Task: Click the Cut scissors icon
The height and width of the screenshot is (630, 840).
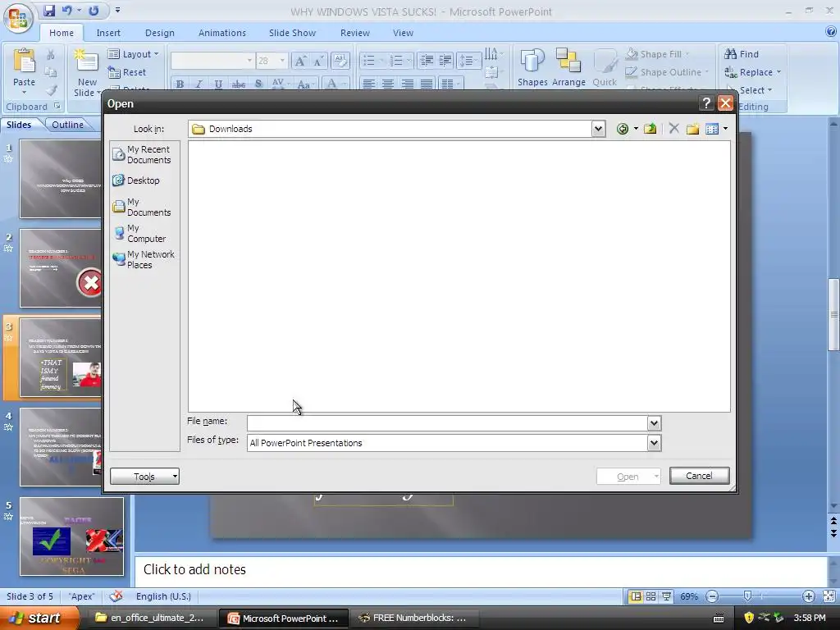Action: click(51, 55)
